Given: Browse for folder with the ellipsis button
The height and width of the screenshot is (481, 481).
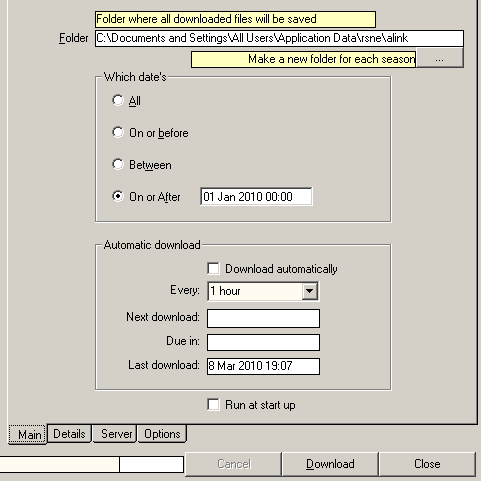Looking at the screenshot, I should click(x=439, y=59).
